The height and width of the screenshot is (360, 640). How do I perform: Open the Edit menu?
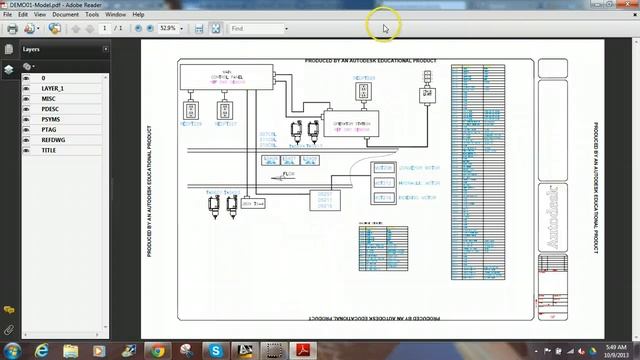[23, 14]
